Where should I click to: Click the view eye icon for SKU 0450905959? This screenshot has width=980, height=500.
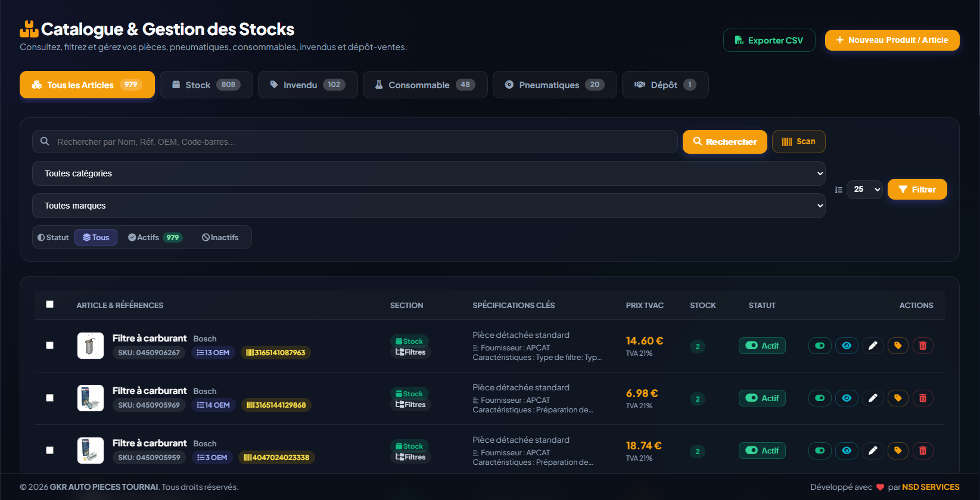tap(847, 451)
